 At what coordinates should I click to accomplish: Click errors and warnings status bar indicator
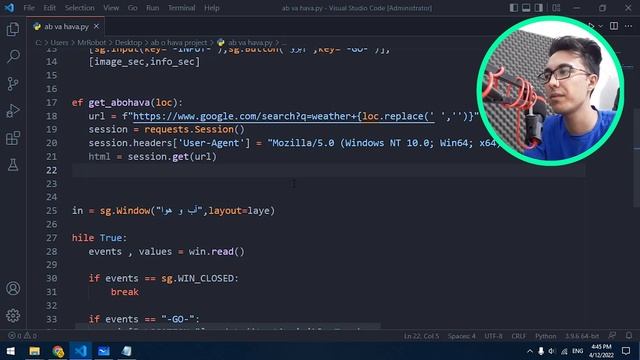point(22,336)
